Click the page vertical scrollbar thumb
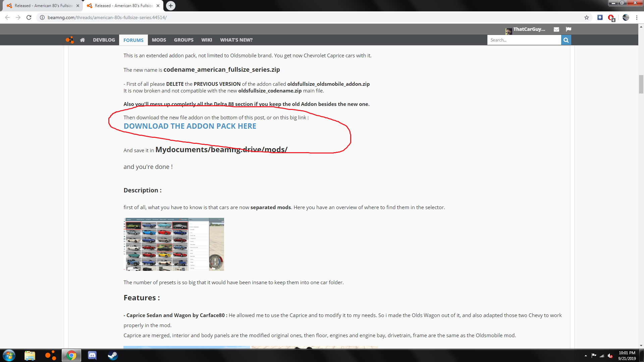Screen dimensions: 644x362 (641, 84)
